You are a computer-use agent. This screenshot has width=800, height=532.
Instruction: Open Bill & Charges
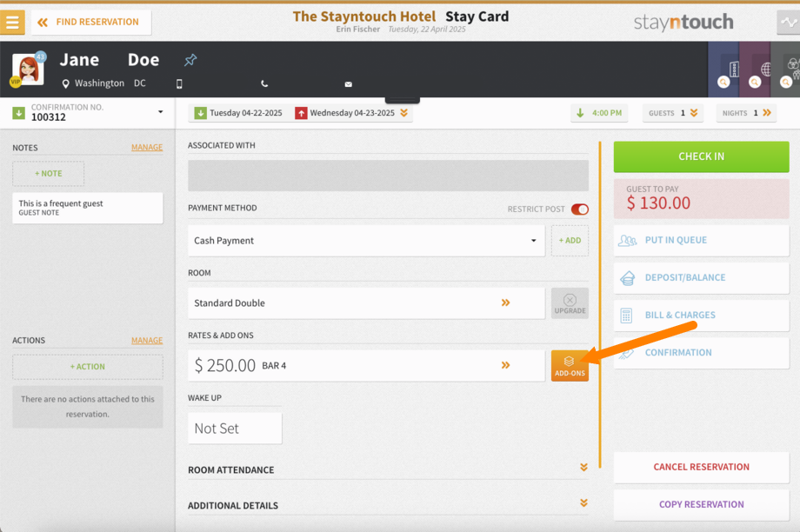coord(701,316)
